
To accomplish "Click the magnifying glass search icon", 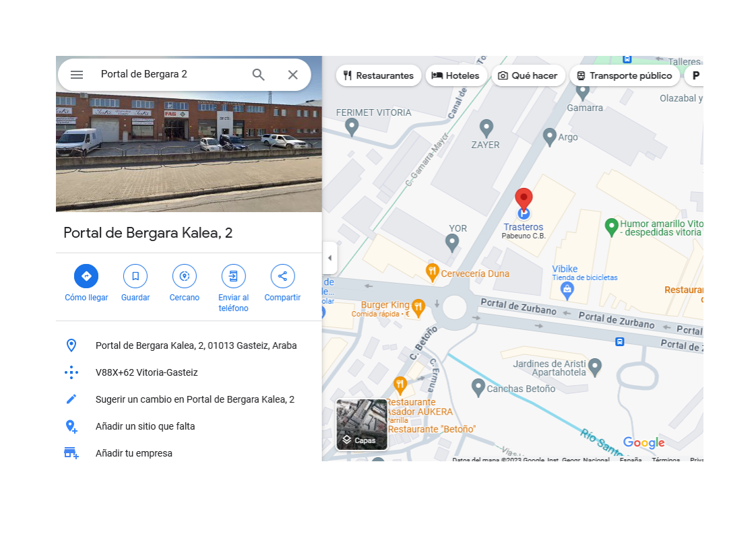I will pyautogui.click(x=259, y=75).
